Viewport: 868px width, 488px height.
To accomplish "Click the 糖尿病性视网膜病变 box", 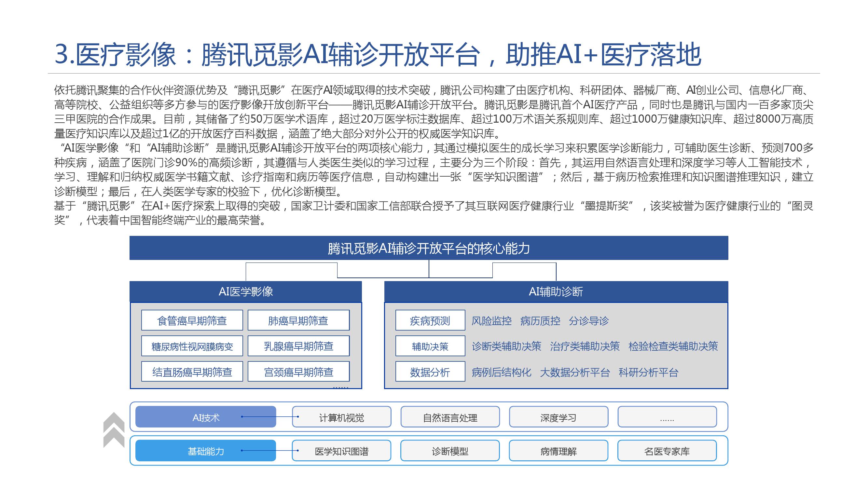I will 192,346.
